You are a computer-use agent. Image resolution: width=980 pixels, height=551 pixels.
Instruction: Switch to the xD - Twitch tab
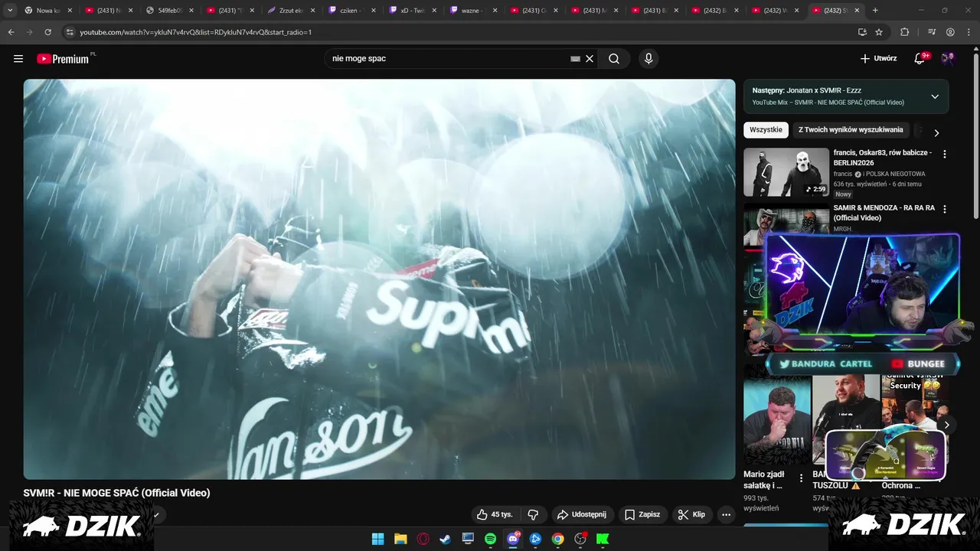[413, 11]
